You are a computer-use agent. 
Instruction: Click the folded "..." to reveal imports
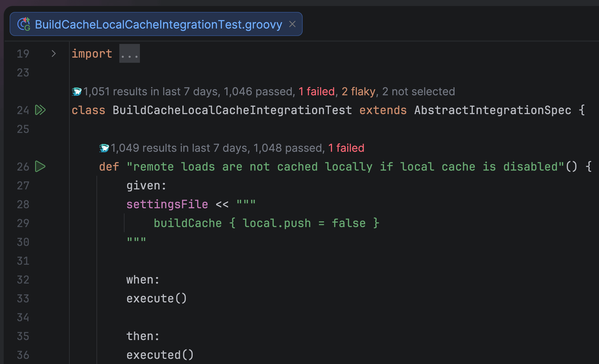point(129,53)
